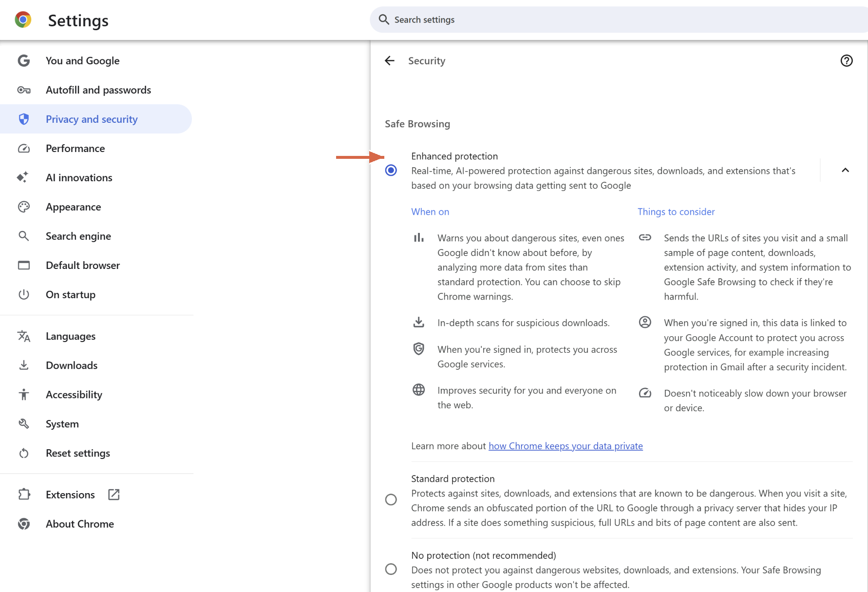The width and height of the screenshot is (868, 592).
Task: Click the download arrow icon in sidebar
Action: [x=23, y=365]
